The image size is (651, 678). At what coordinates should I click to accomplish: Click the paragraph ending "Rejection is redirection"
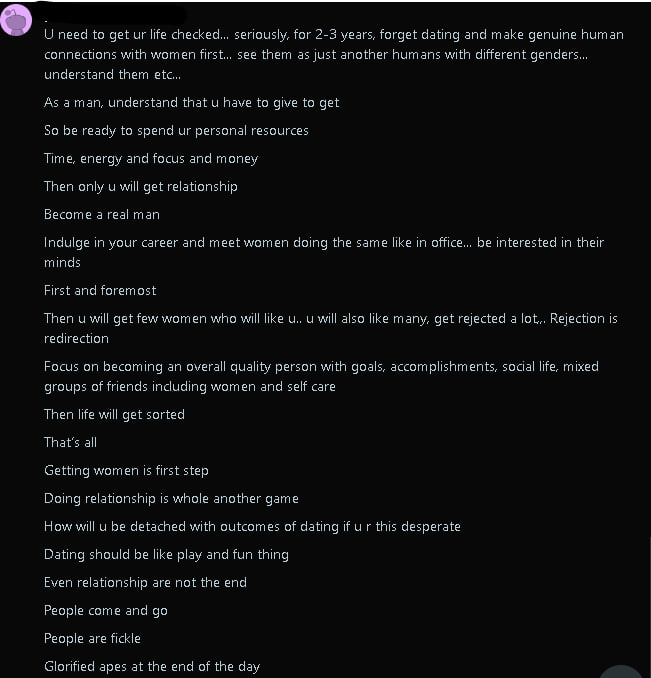[330, 328]
